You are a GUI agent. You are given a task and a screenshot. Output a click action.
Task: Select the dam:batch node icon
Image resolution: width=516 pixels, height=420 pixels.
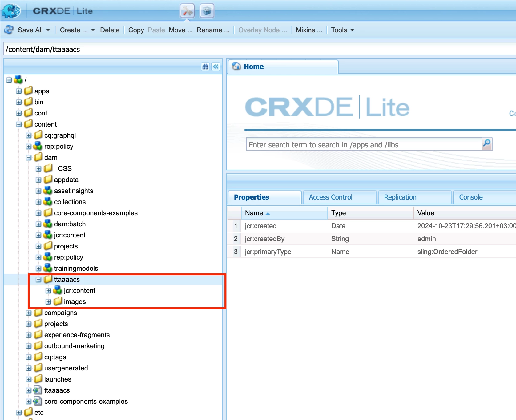pyautogui.click(x=48, y=224)
